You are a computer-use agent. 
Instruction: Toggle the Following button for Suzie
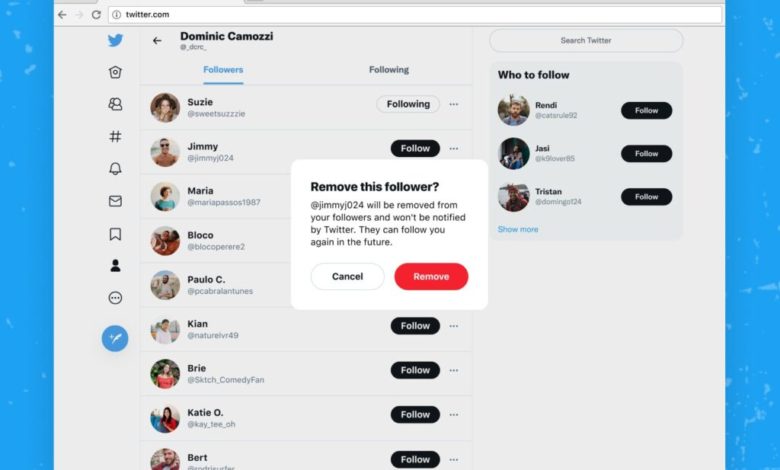coord(408,104)
